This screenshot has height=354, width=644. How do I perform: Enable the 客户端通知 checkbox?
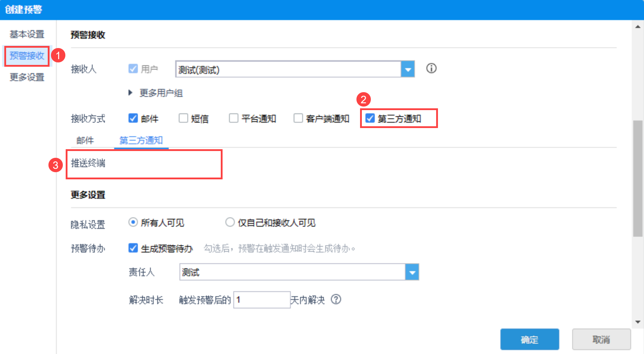pos(298,118)
